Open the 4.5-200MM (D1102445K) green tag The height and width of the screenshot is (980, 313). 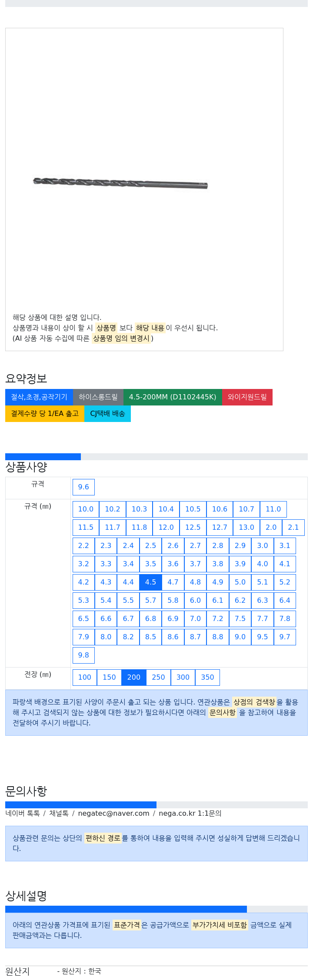click(x=173, y=397)
